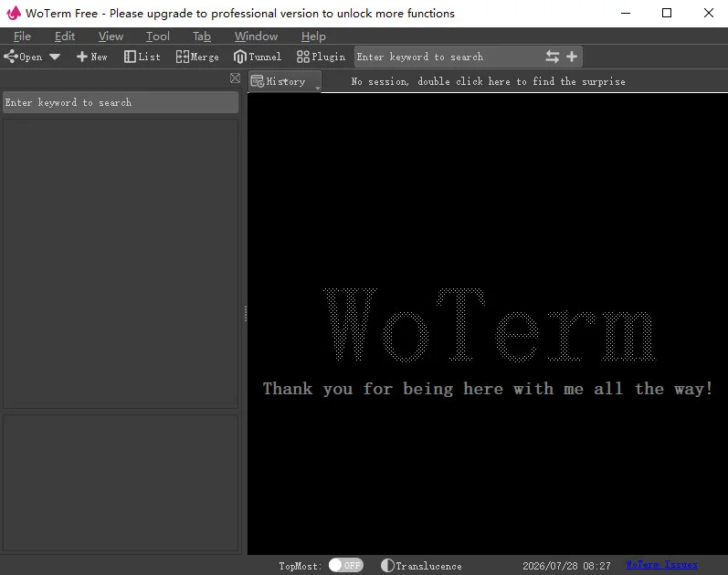This screenshot has width=728, height=575.
Task: Open the Tunnel manager
Action: point(258,57)
